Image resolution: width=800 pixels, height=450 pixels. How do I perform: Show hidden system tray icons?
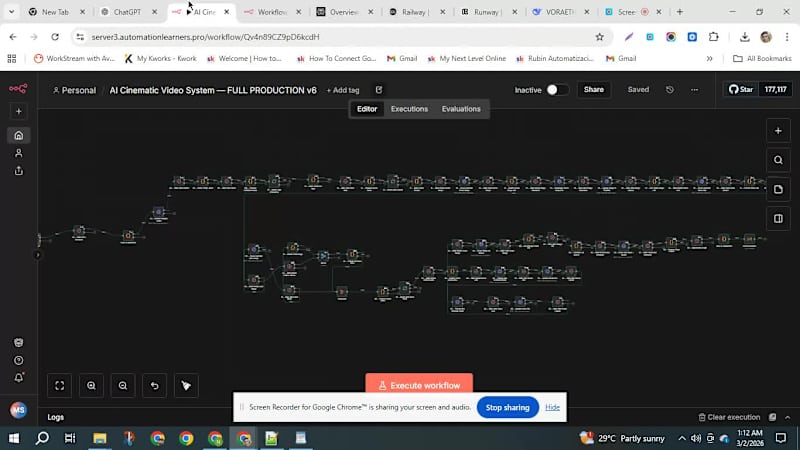coord(682,438)
